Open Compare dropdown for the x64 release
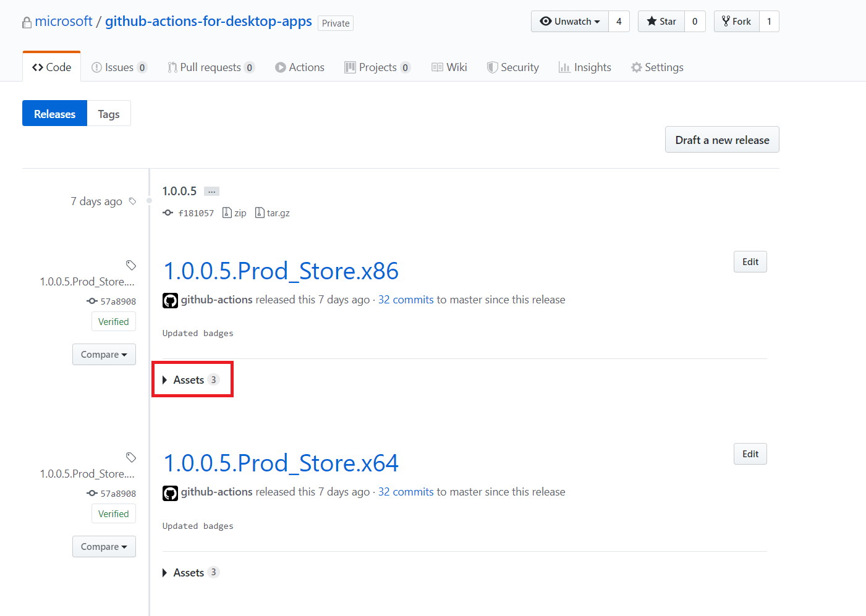Screen dimensions: 866x616 (x=104, y=547)
